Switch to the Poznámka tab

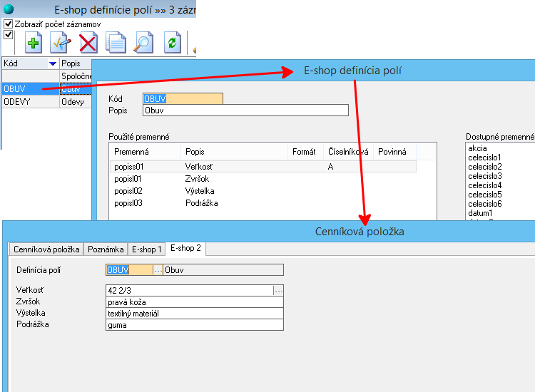(x=105, y=249)
